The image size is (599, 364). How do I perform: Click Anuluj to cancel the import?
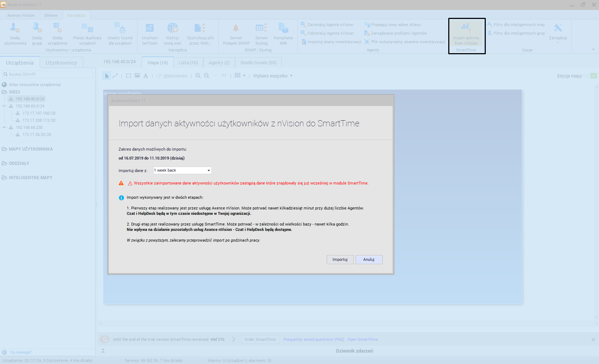[x=369, y=259]
